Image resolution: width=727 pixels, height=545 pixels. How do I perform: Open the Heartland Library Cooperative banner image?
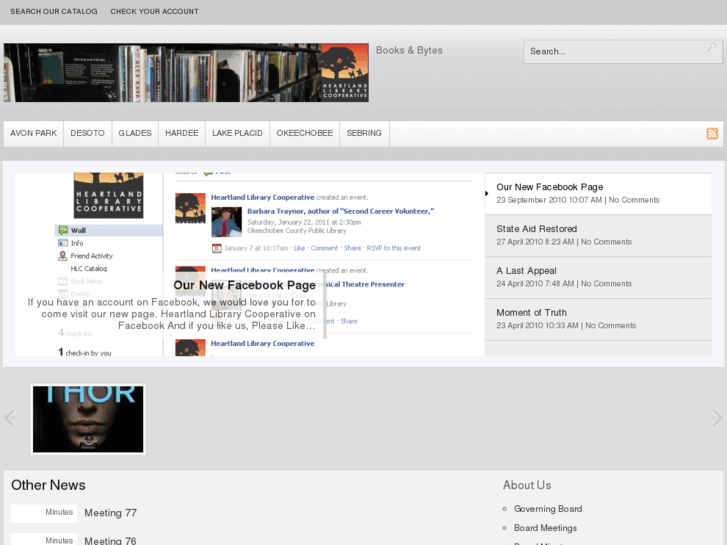tap(186, 73)
